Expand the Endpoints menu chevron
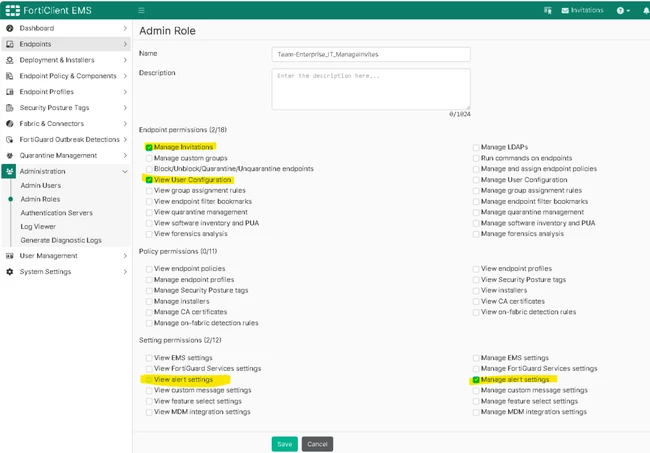Image resolution: width=650 pixels, height=453 pixels. (125, 44)
